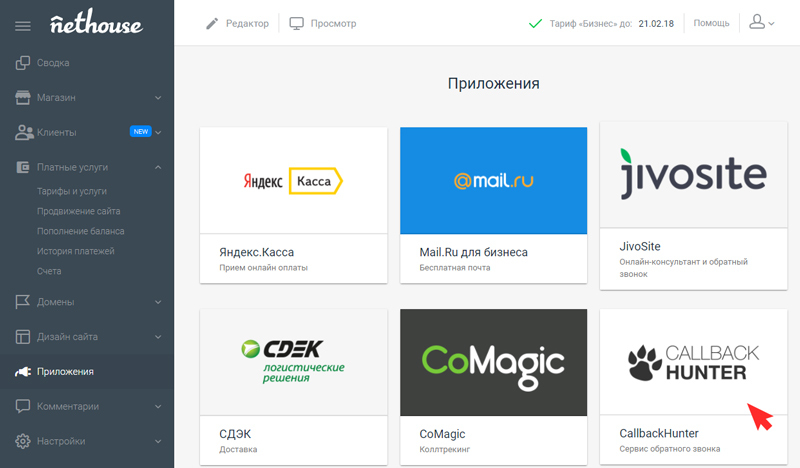Click the Помощь link
Viewport: 800px width, 468px height.
point(711,23)
